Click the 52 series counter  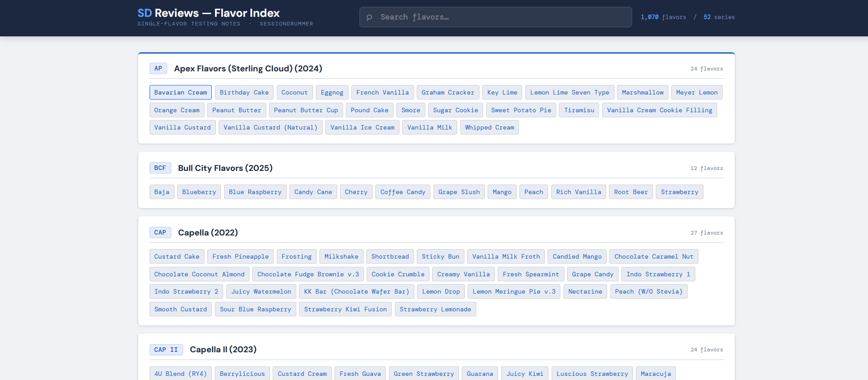[719, 17]
